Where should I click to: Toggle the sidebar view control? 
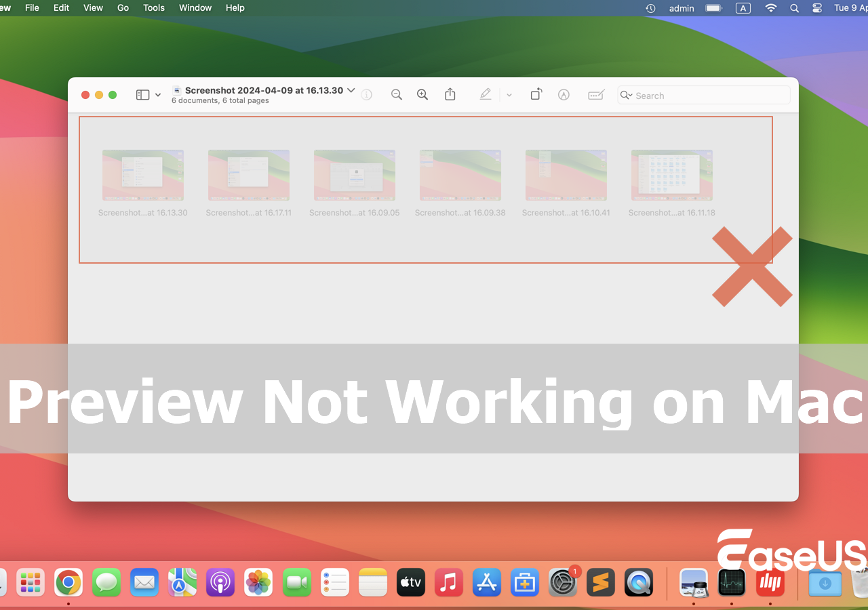click(x=142, y=94)
